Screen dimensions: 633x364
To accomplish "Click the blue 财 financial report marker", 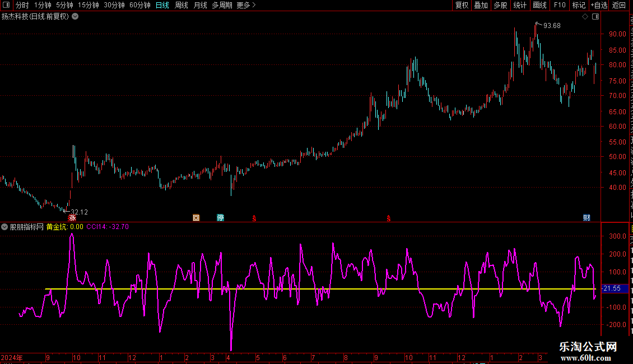I will coord(587,218).
